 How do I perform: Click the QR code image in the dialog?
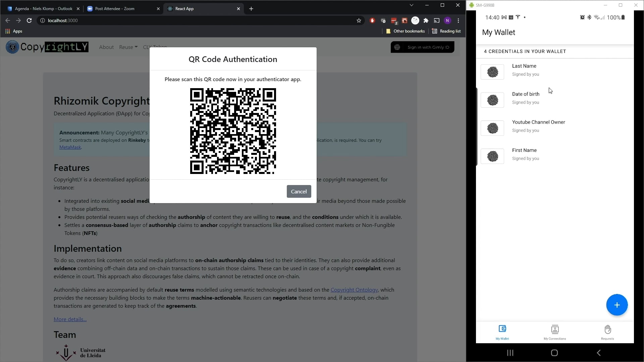[233, 131]
